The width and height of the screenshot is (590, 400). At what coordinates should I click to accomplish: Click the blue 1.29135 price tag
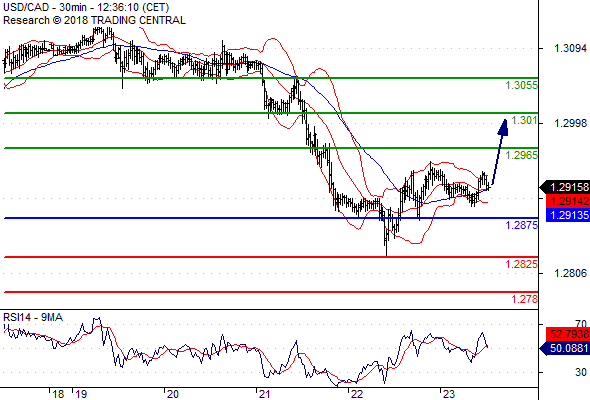[x=568, y=215]
